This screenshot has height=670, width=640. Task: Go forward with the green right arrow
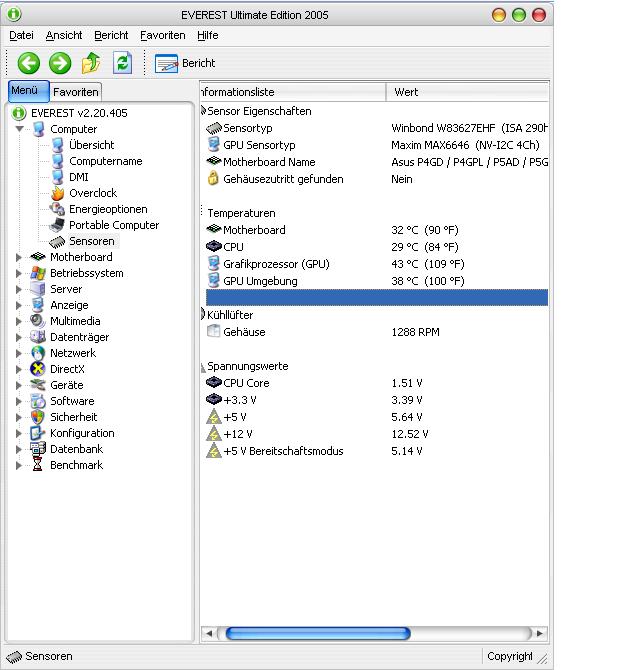[60, 63]
